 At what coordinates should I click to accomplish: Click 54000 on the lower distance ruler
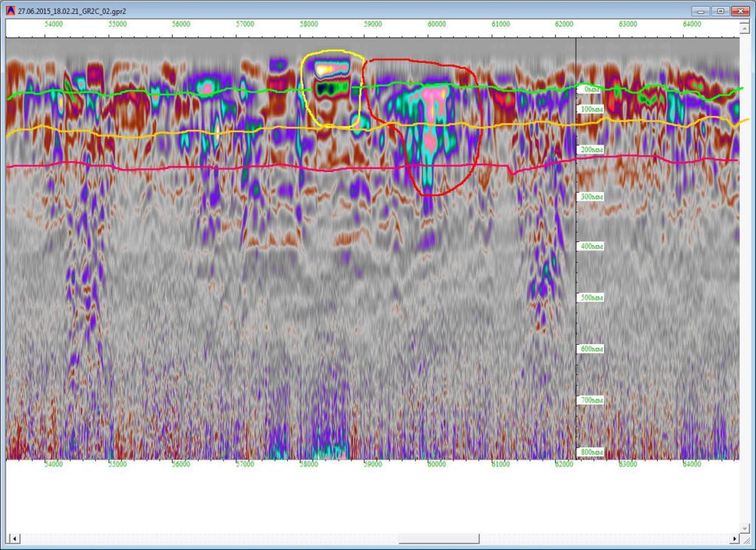(53, 464)
